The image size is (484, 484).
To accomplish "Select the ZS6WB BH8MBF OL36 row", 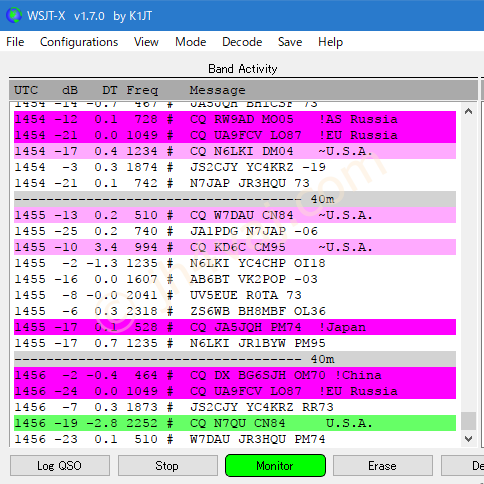I will (x=235, y=311).
